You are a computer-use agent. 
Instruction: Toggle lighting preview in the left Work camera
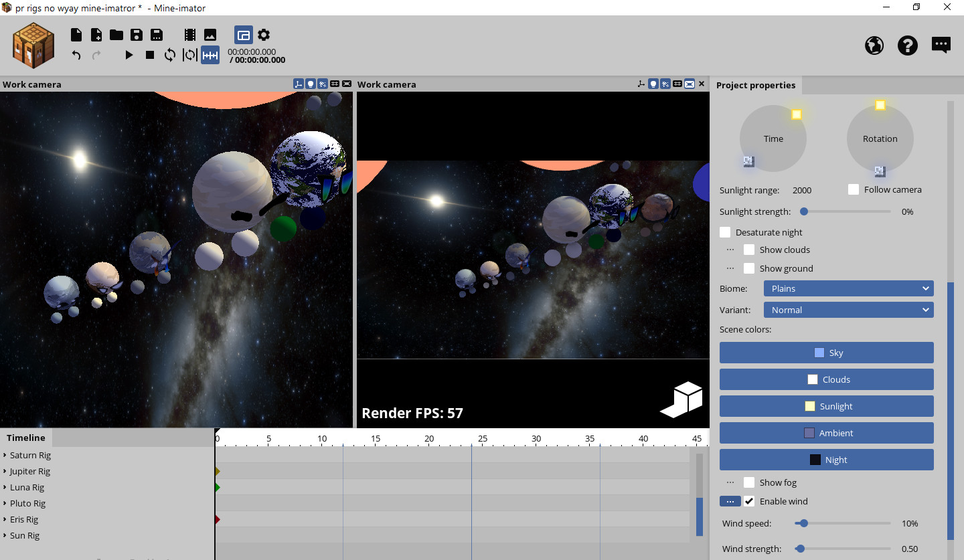click(x=311, y=84)
